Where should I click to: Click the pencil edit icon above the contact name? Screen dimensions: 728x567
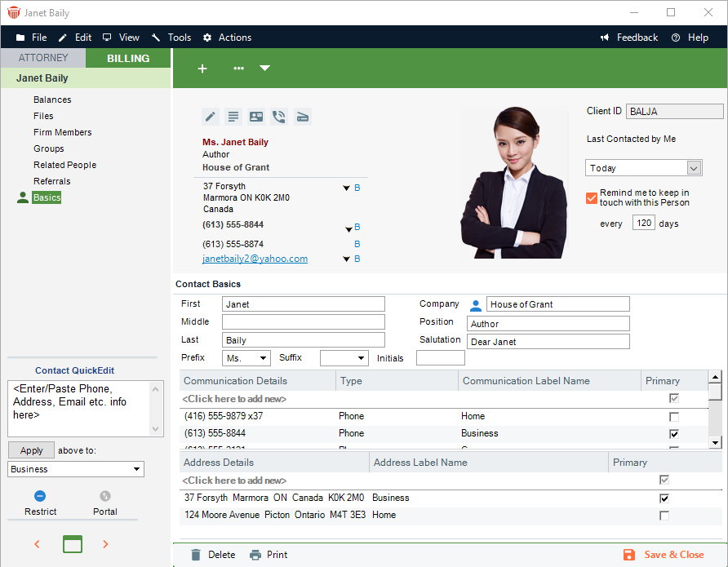(211, 117)
